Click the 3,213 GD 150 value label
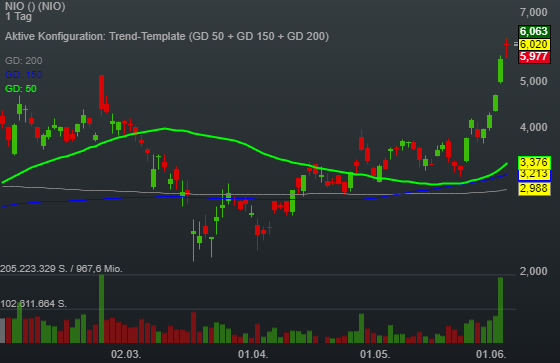 (x=534, y=175)
